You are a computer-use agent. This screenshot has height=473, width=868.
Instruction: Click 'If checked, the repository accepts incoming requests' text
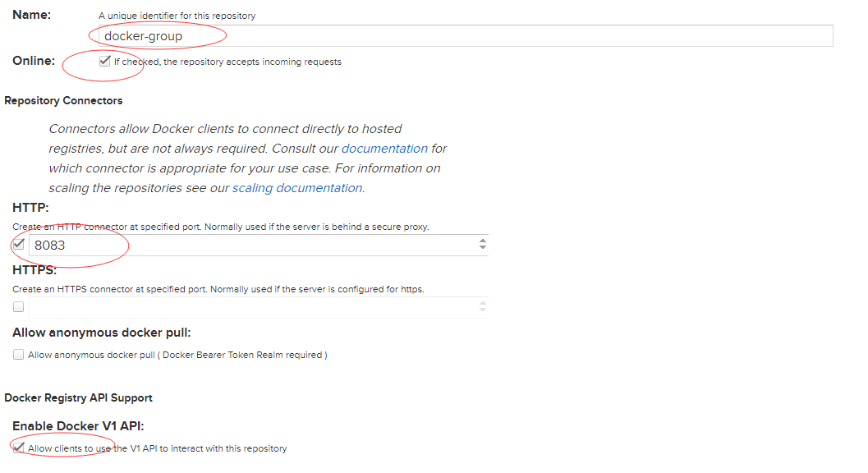227,62
